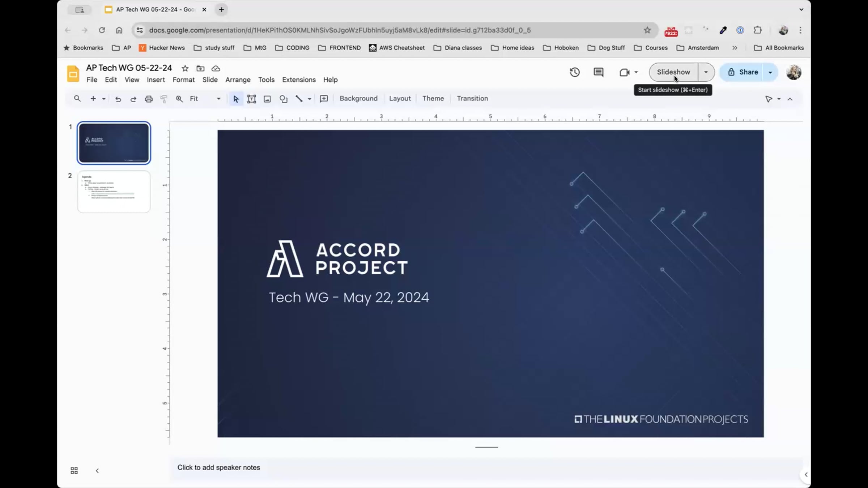Expand the Share options dropdown arrow

pos(770,72)
